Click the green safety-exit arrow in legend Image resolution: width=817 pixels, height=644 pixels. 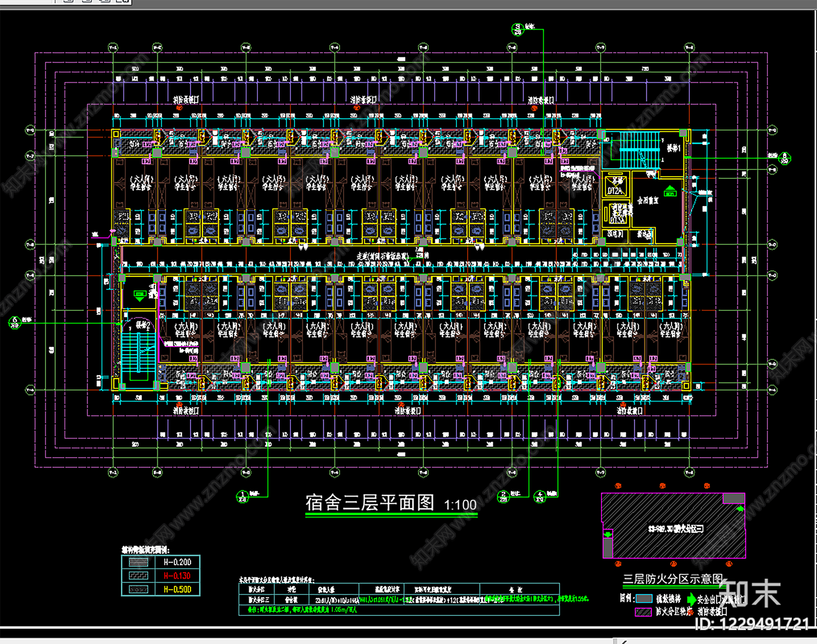pyautogui.click(x=691, y=599)
